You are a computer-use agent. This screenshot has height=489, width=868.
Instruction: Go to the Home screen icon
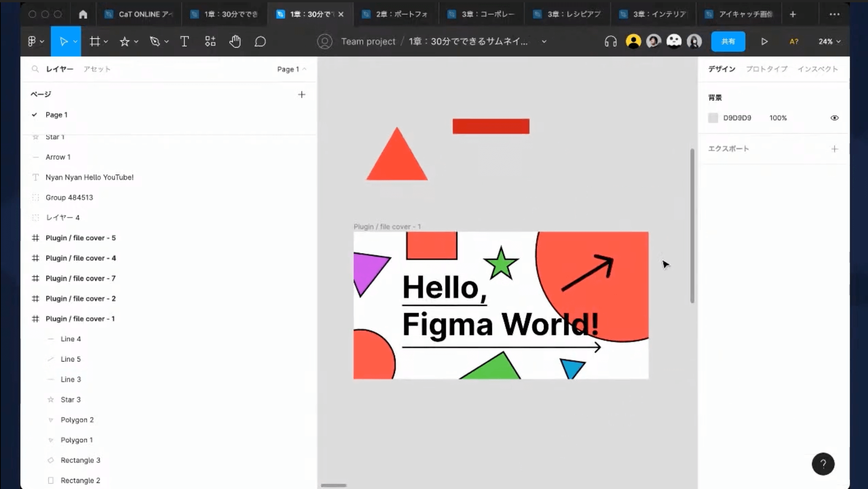coord(83,14)
